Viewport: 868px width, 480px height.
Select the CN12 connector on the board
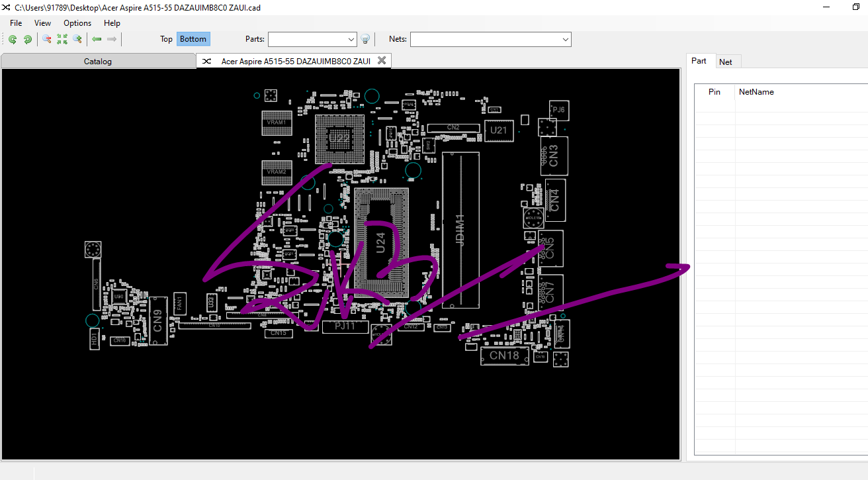click(x=411, y=326)
